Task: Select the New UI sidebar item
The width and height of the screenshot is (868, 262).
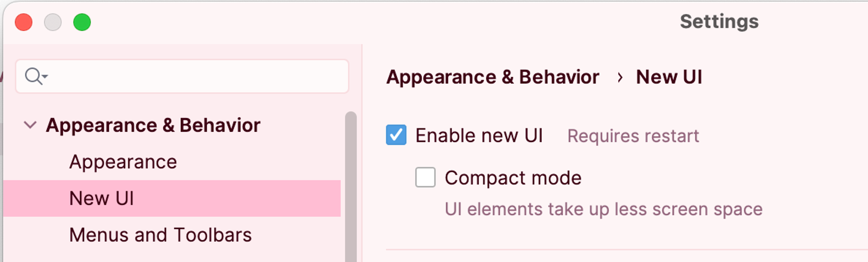Action: 102,198
